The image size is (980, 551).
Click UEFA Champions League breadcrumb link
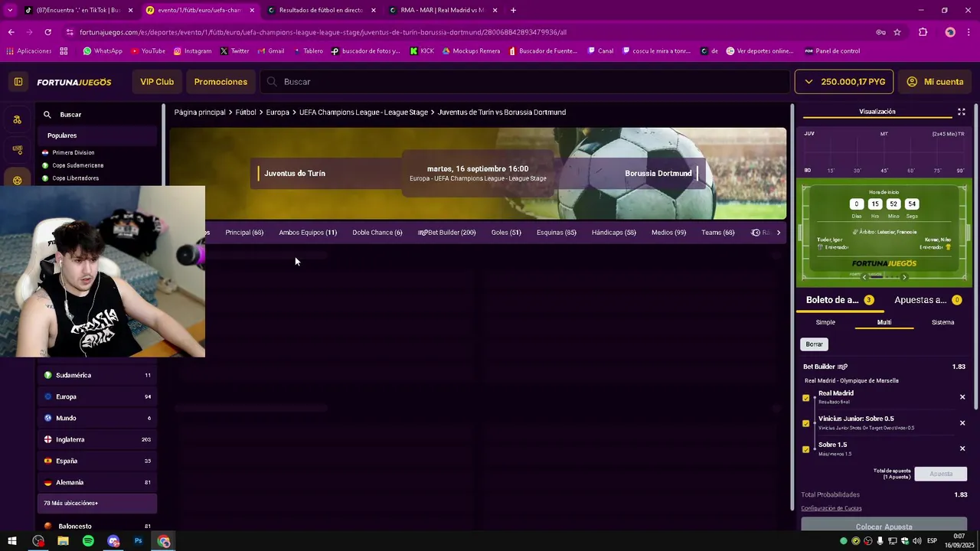coord(364,112)
